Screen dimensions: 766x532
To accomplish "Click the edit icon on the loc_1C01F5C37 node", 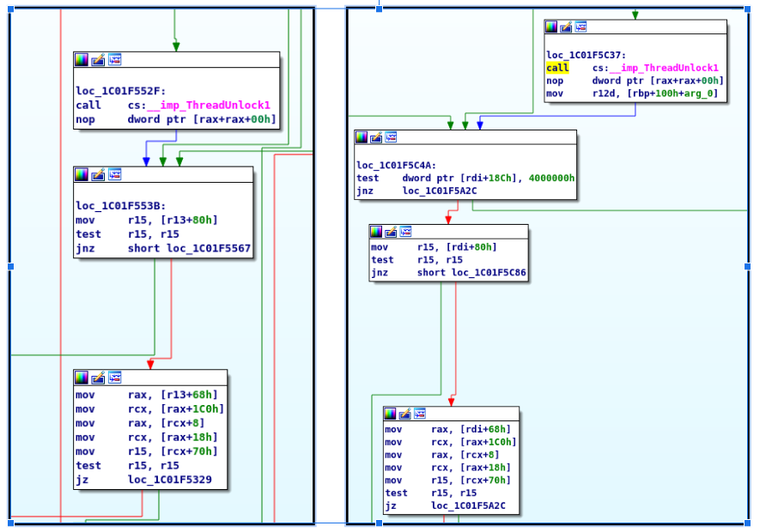I will click(x=568, y=27).
